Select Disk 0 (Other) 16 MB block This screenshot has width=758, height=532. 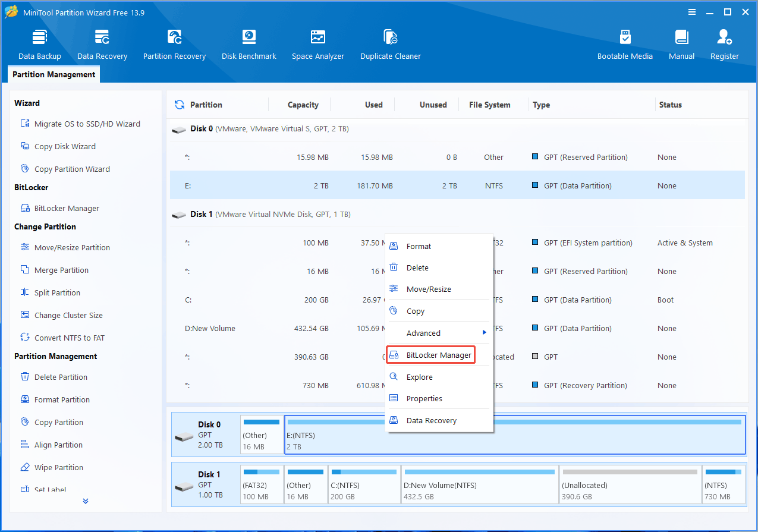[x=262, y=435]
